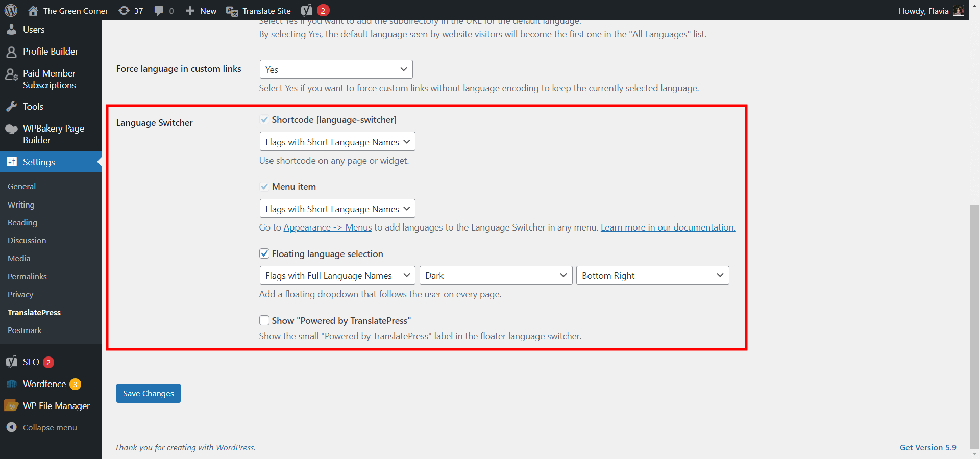Click the page vertical scrollbar thumb
Image resolution: width=980 pixels, height=459 pixels.
tap(974, 326)
